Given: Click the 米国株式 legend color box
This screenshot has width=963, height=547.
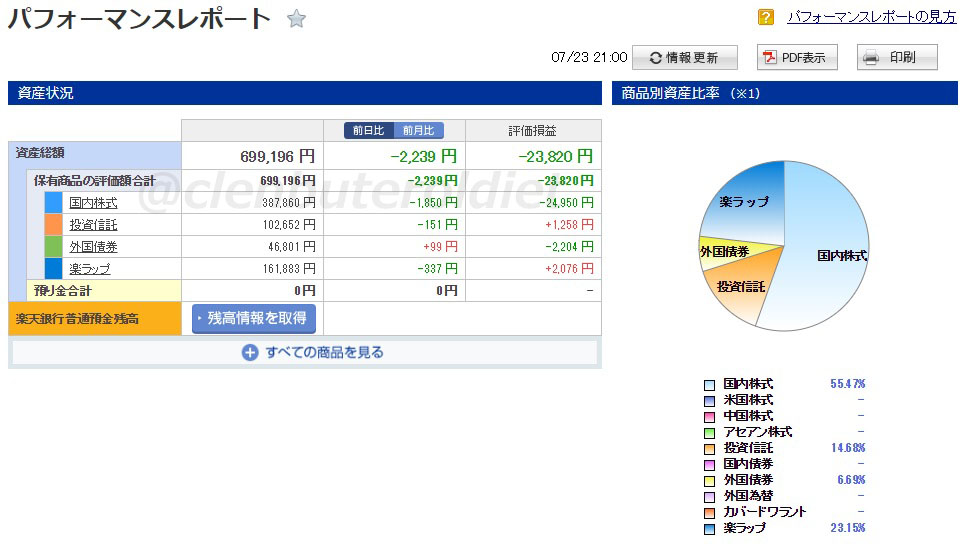Looking at the screenshot, I should (709, 401).
